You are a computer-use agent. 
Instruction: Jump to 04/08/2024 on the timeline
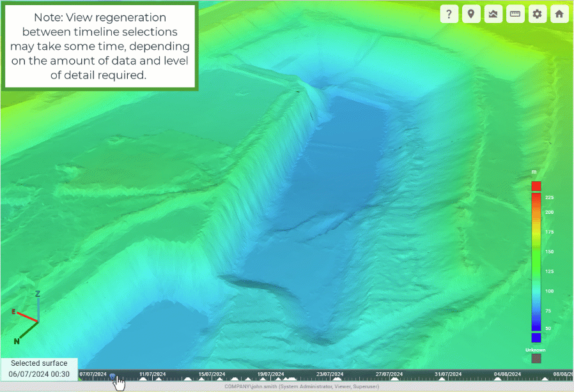point(506,373)
